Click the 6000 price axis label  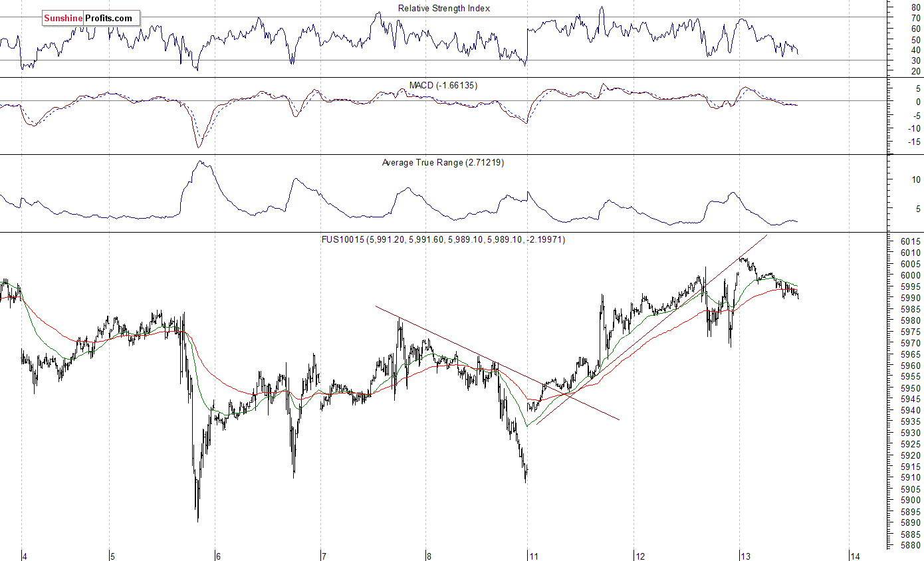(x=911, y=275)
